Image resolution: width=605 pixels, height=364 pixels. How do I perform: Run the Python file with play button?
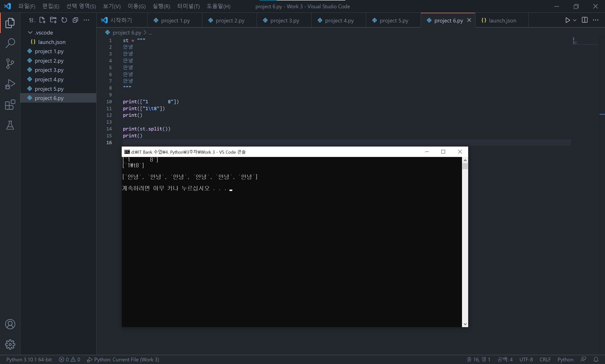(567, 20)
